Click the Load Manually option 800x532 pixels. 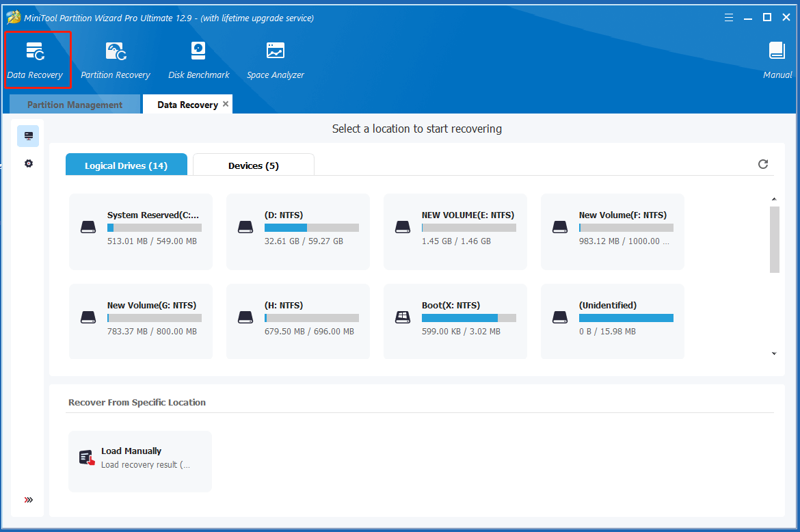tap(140, 461)
